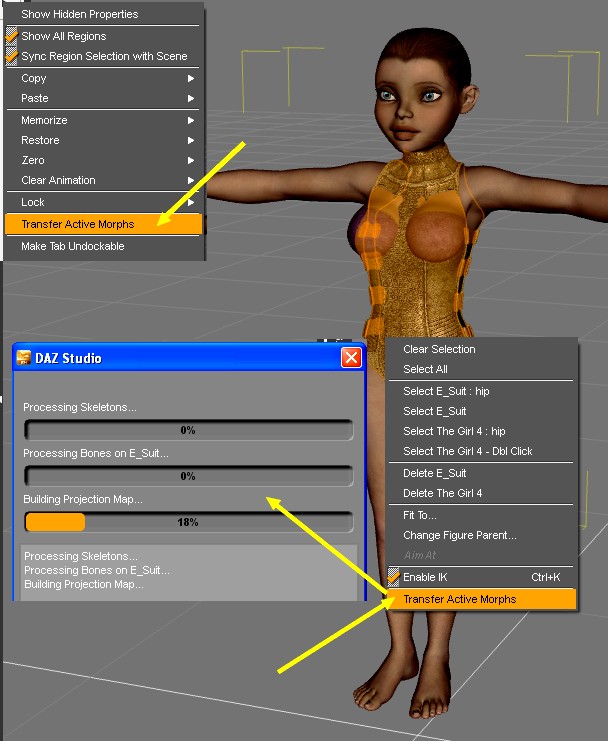Click the Processing Skeletons progress bar
608x741 pixels.
click(x=188, y=430)
